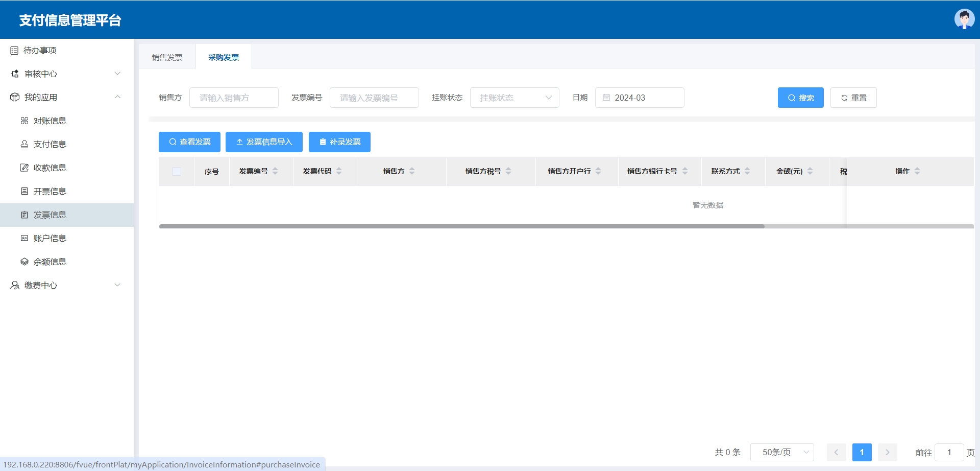Sort table by 发票编号 column arrows
The image size is (980, 471).
(275, 172)
